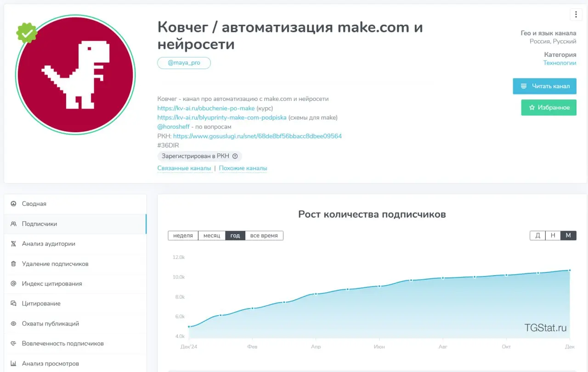Click the chart data point above 'Фев'
Image resolution: width=588 pixels, height=372 pixels.
[x=252, y=308]
